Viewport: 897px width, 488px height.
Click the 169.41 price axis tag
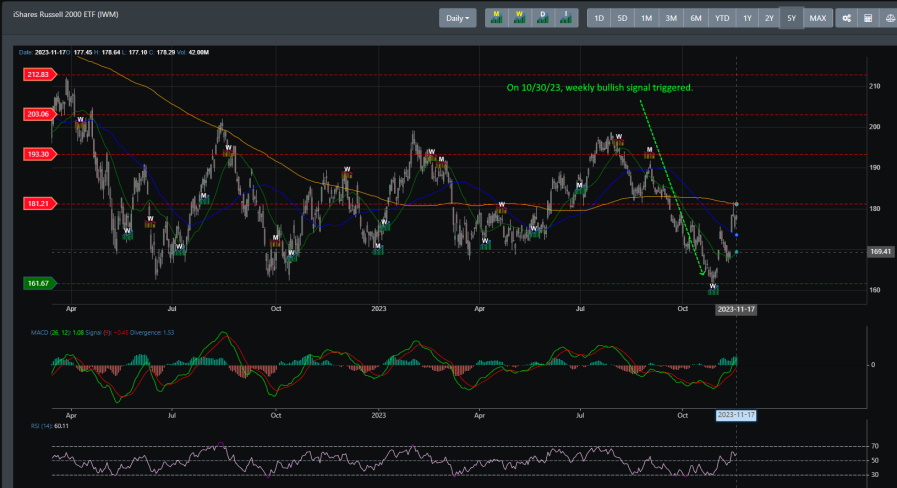[x=880, y=252]
